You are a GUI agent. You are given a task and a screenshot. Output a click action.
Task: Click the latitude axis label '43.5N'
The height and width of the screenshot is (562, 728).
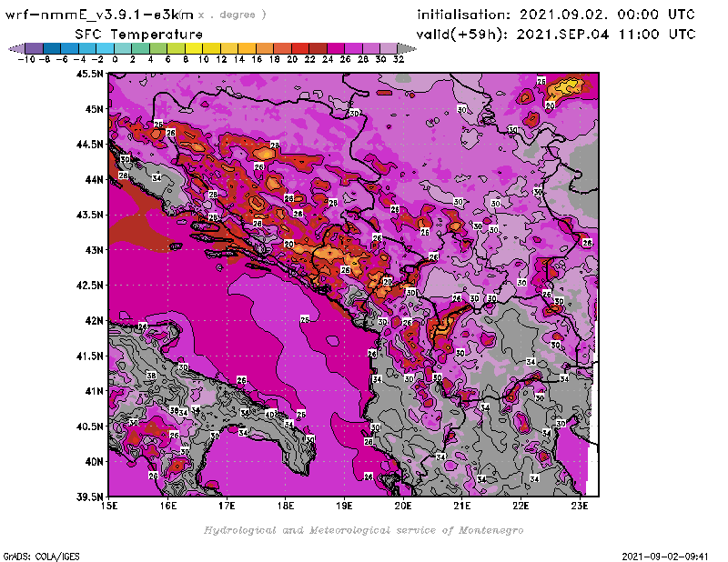tap(90, 215)
